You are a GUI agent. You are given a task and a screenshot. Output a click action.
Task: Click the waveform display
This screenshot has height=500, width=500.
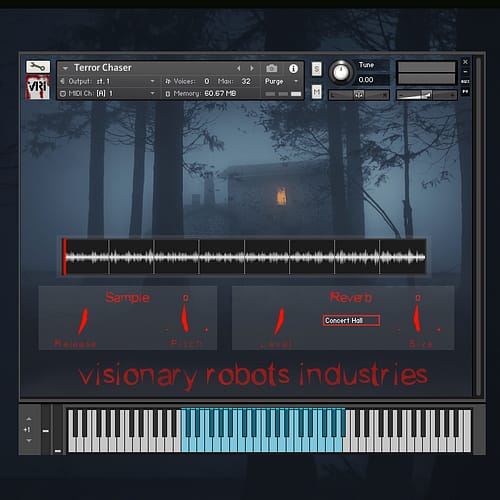click(x=244, y=257)
